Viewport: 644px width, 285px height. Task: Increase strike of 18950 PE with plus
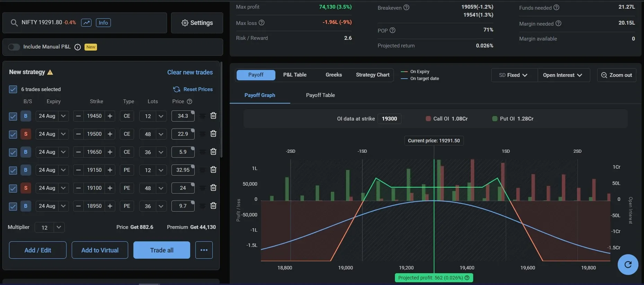coord(110,206)
